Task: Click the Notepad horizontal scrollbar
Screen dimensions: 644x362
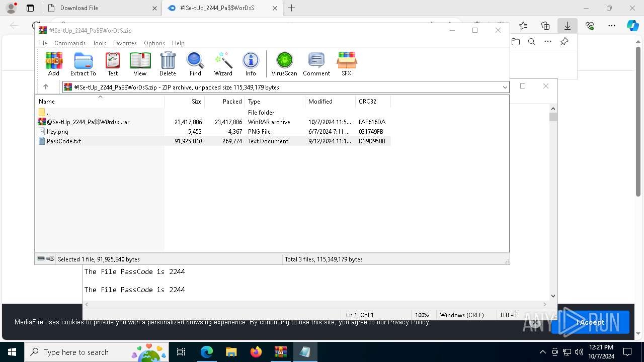Action: [316, 304]
